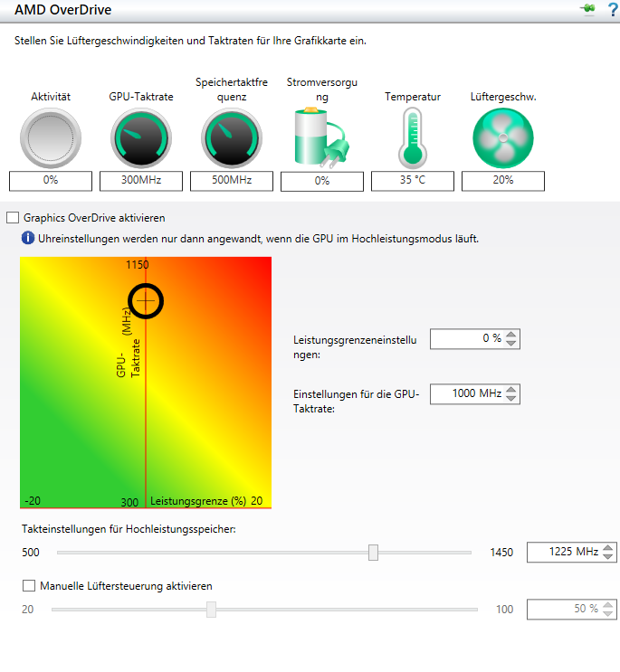Decrease GPU-Taktrate setting with down arrow

[x=511, y=398]
